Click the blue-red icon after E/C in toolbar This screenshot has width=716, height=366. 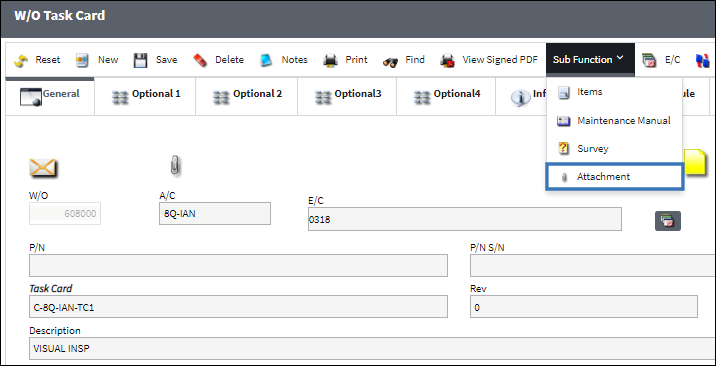click(702, 60)
